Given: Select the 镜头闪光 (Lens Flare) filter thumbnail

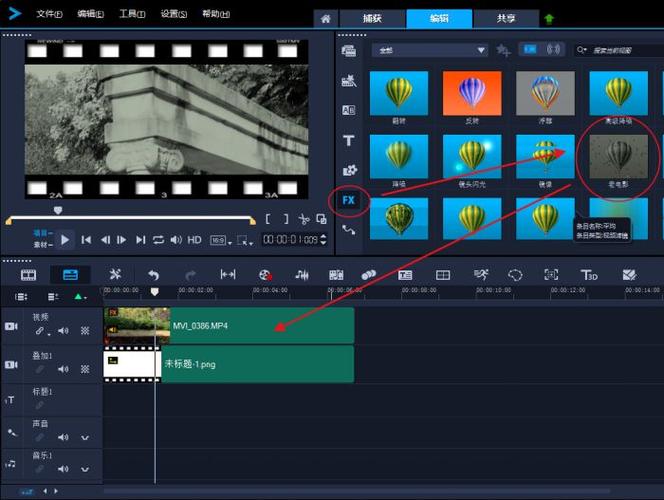Looking at the screenshot, I should click(472, 157).
